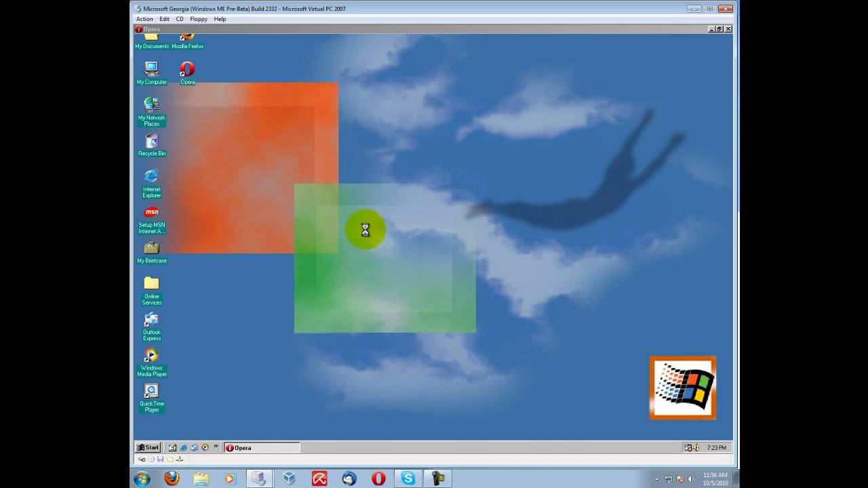This screenshot has height=488, width=868.
Task: Click the 7:23 PM guest clock
Action: point(716,447)
